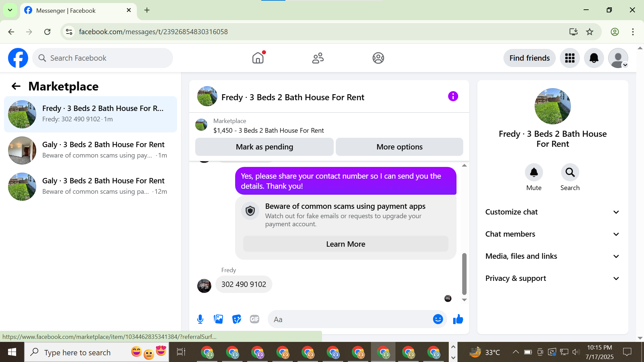Screen dimensions: 644x362
Task: Bookmark this page with the star
Action: pos(589,32)
